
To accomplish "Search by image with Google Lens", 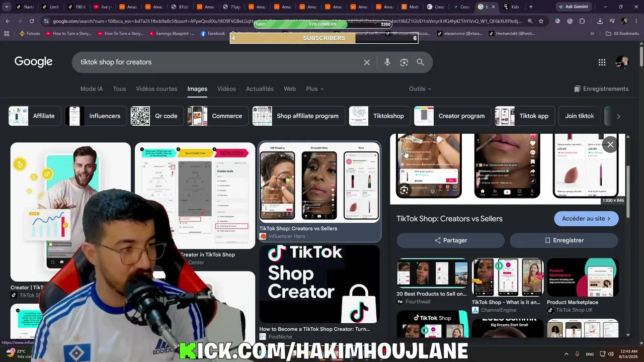I will pos(404,62).
